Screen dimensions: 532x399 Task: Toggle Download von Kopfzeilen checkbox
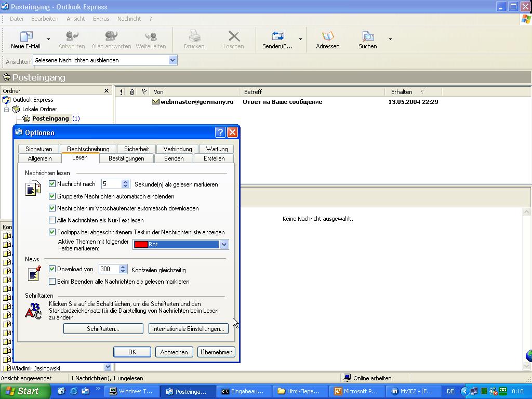click(x=52, y=269)
